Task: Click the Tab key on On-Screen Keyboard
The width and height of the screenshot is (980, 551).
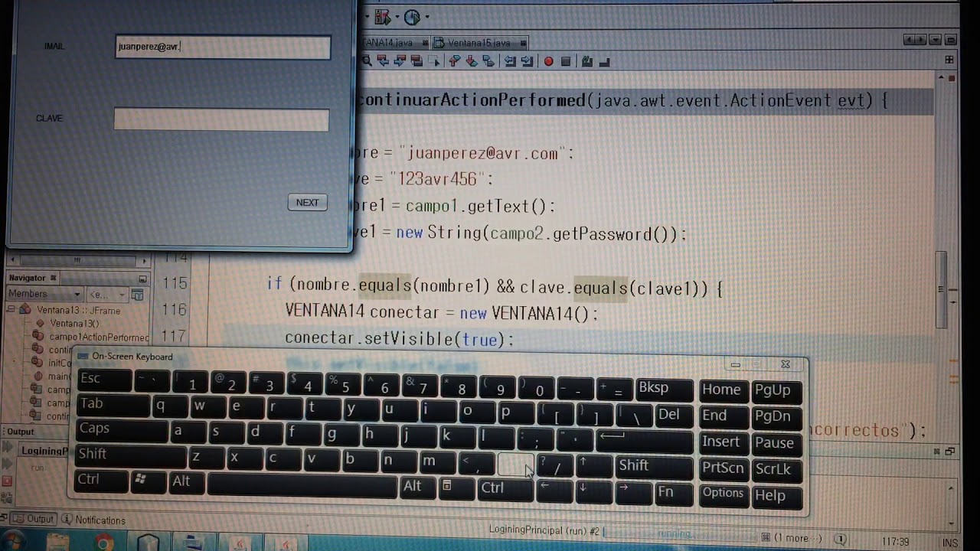Action: pos(113,406)
